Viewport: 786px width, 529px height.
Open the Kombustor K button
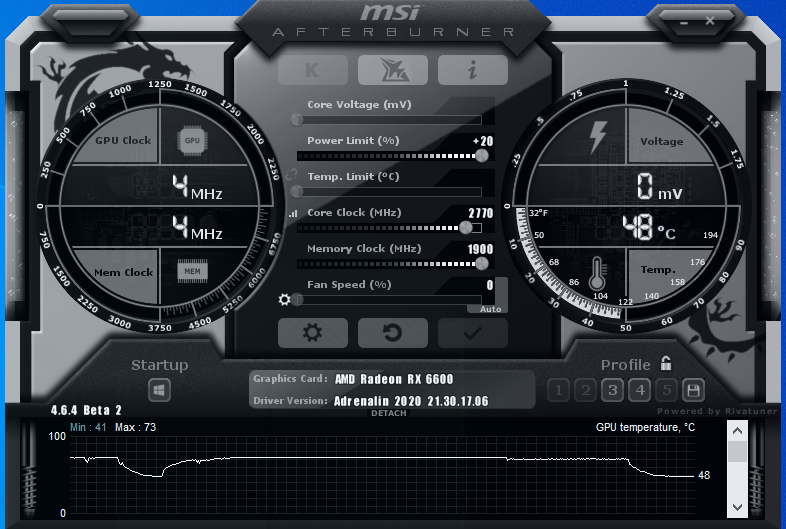(313, 70)
